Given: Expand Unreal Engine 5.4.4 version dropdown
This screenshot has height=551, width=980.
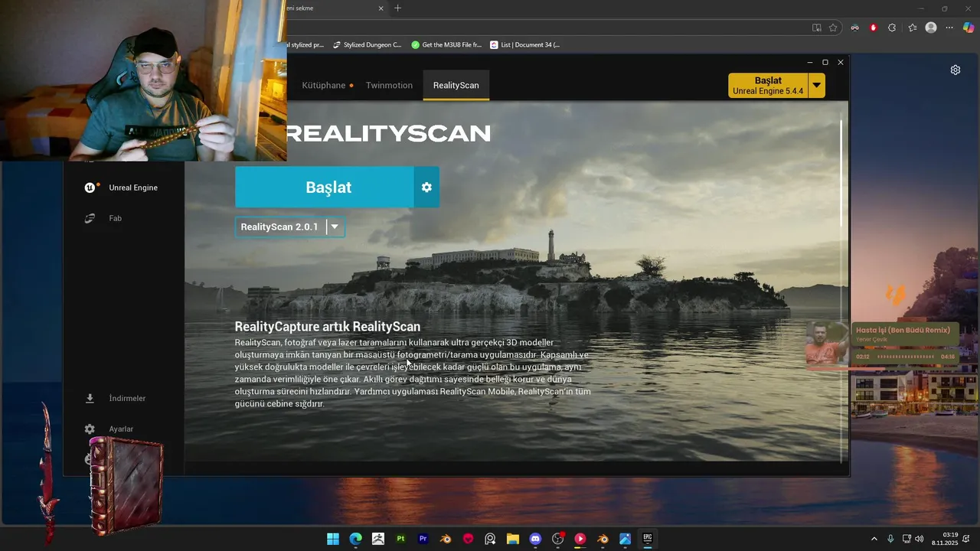Looking at the screenshot, I should 817,85.
